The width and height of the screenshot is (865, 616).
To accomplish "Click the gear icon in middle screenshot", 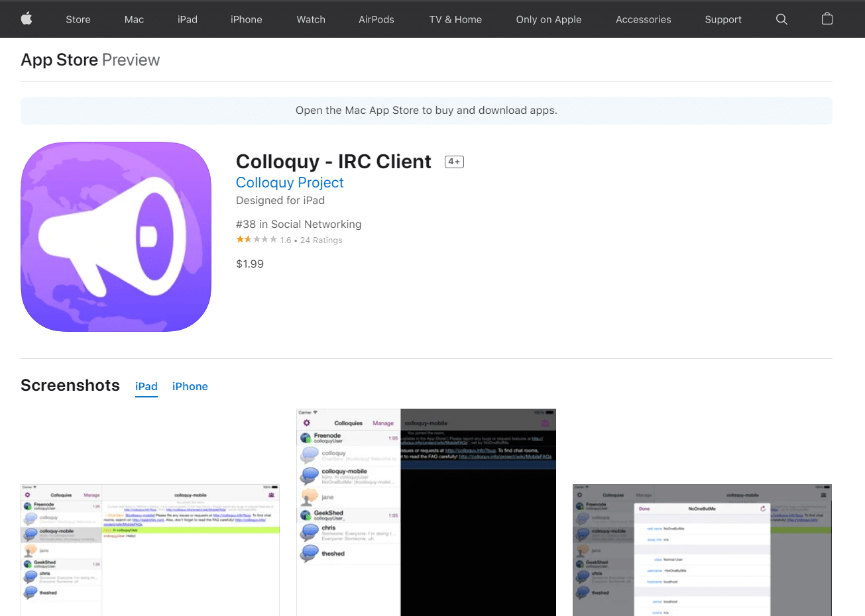I will [306, 423].
